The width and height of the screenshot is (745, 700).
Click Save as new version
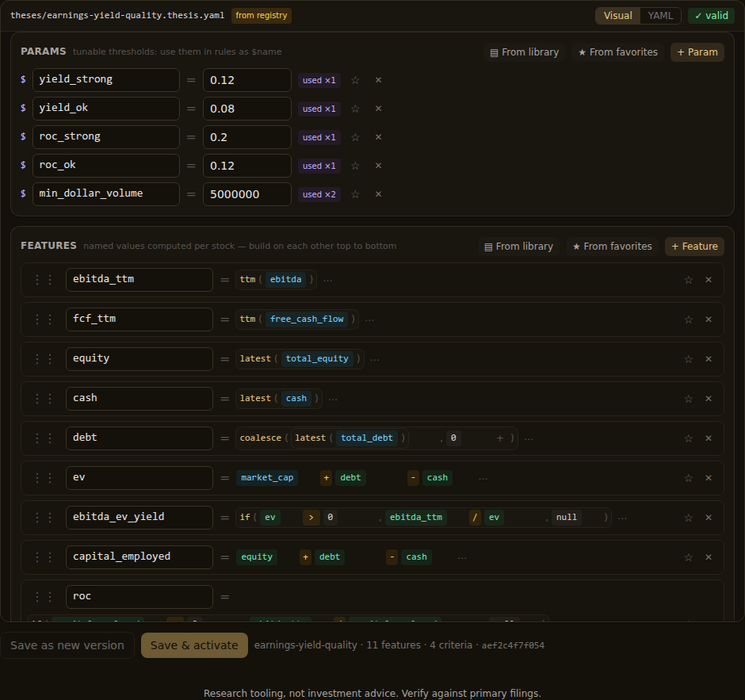click(x=67, y=645)
